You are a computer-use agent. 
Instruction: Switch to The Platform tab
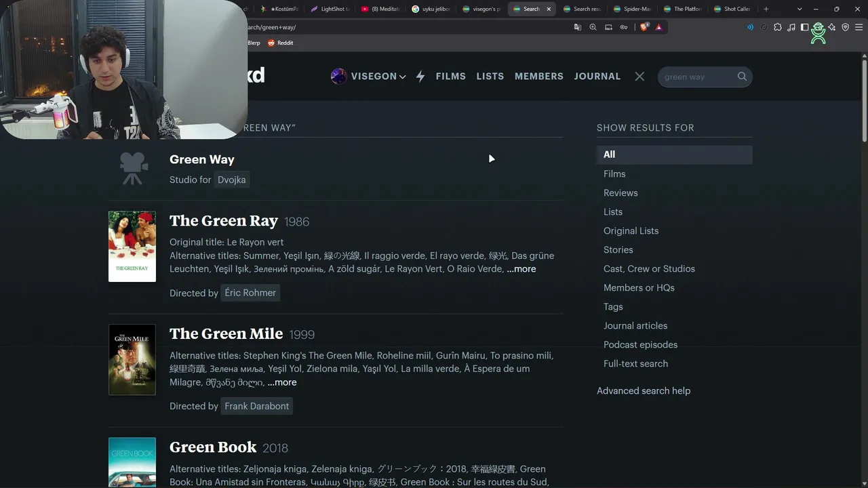click(682, 9)
